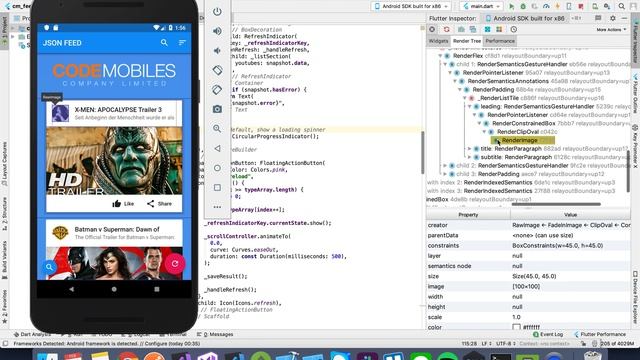Viewport: 640px width, 360px height.
Task: Collapse the RenderFlex tree node
Action: [440, 56]
